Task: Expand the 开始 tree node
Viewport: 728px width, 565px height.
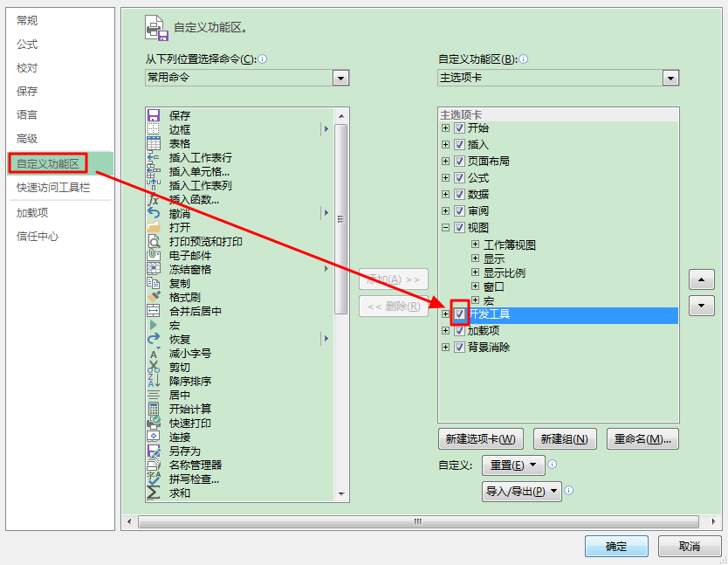Action: 445,127
